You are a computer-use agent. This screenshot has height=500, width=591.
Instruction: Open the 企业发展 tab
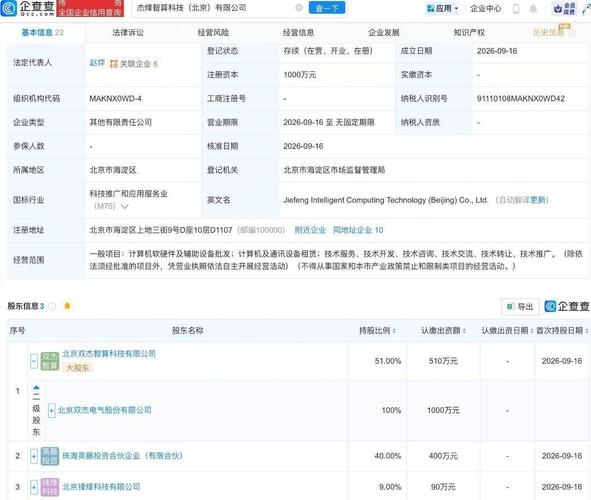click(384, 32)
